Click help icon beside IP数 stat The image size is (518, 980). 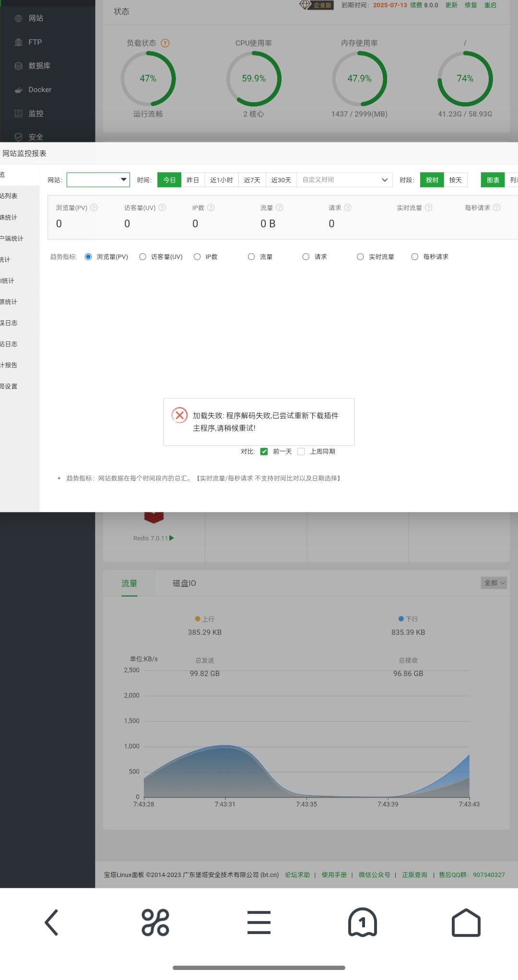tap(211, 208)
